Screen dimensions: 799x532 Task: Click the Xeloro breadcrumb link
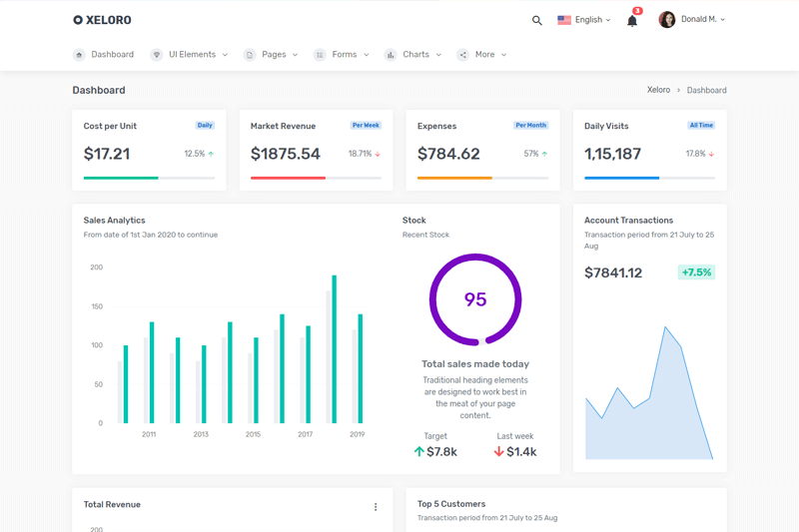click(658, 90)
